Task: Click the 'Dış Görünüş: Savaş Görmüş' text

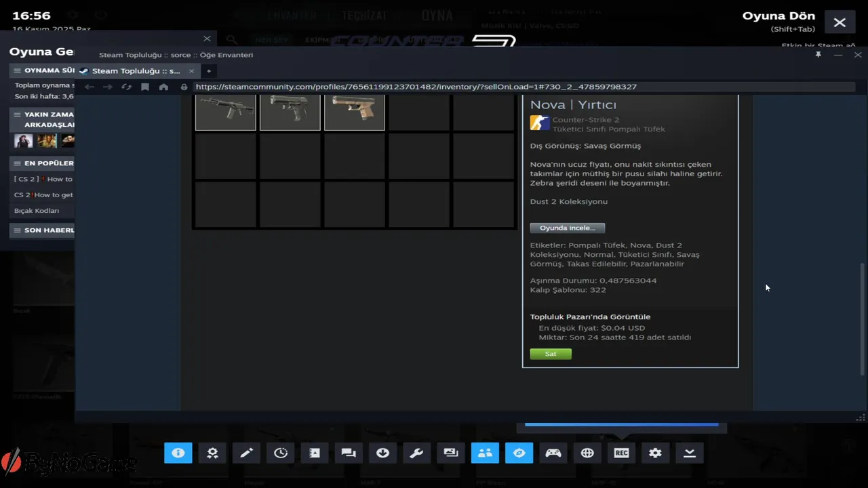Action: (585, 146)
